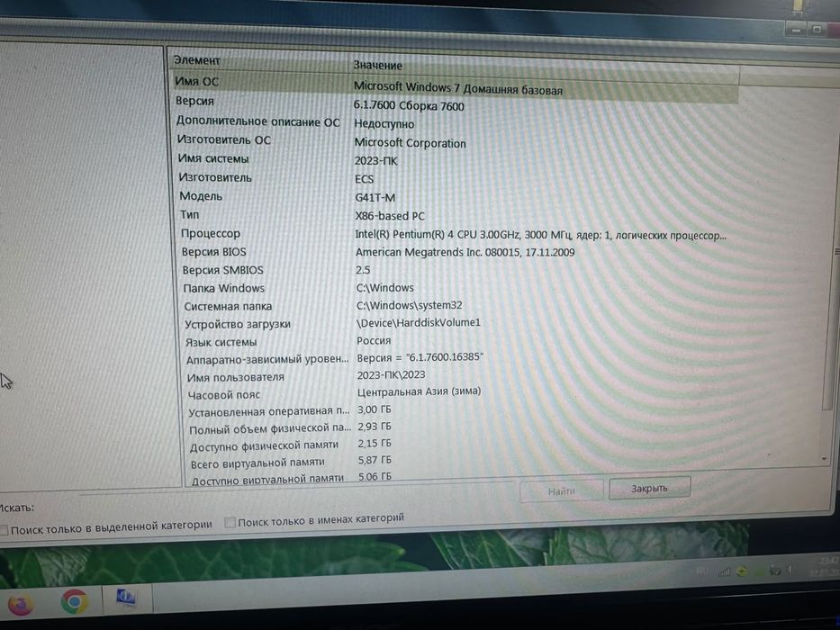Click the '5,87 ГБ' value
This screenshot has width=840, height=630.
point(375,460)
